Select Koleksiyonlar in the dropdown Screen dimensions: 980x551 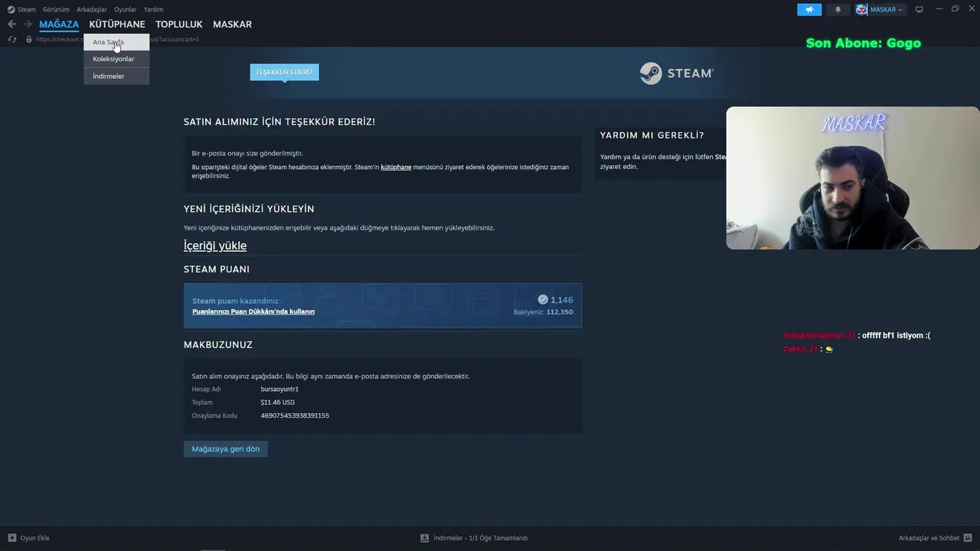click(x=116, y=59)
